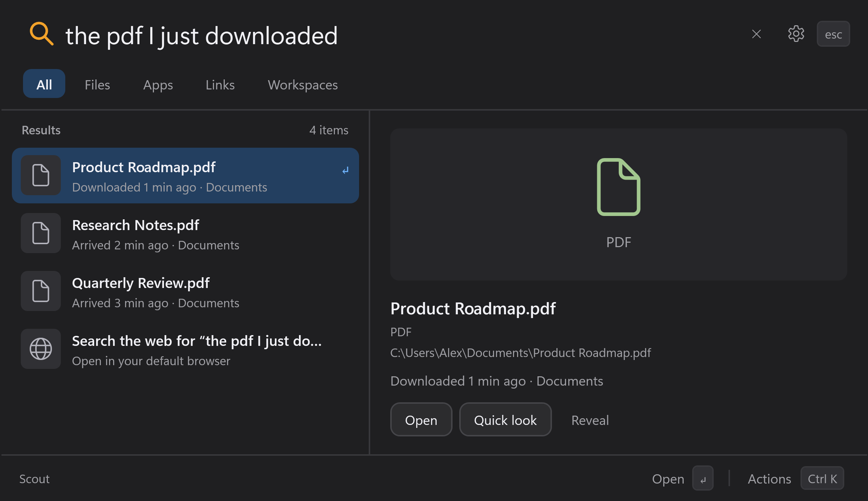Click the Product Roadmap.pdf file icon in results
This screenshot has height=501, width=868.
click(x=41, y=175)
